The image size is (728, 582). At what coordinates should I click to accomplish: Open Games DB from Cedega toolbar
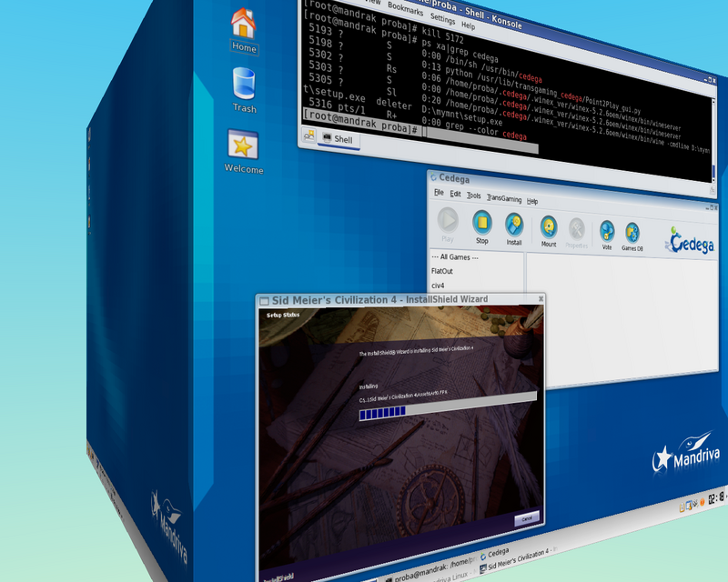632,236
